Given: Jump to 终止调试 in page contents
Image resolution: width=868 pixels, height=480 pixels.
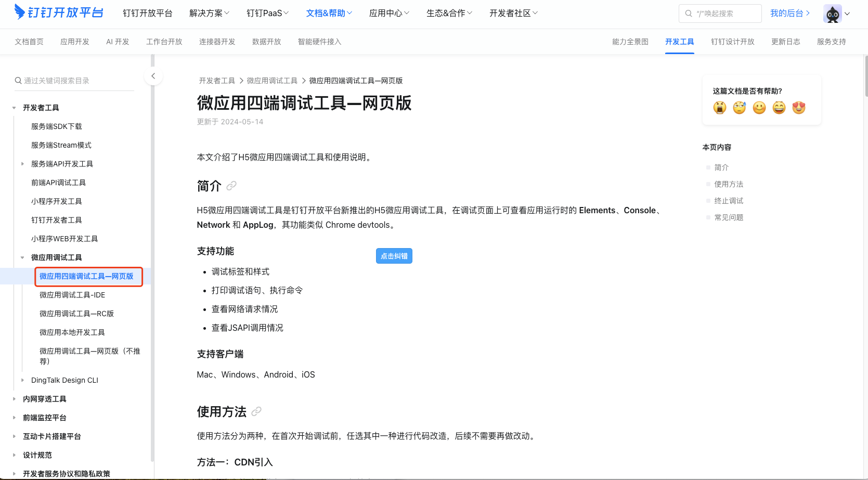Looking at the screenshot, I should [x=729, y=201].
